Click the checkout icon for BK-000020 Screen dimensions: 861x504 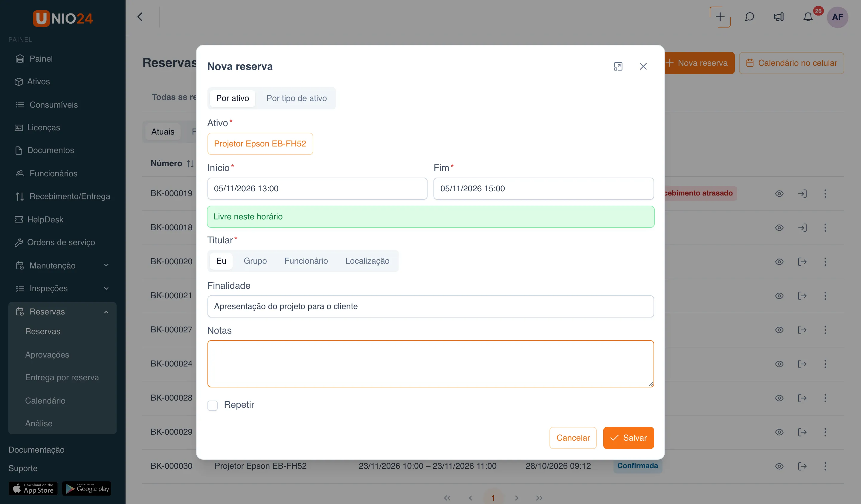coord(802,262)
